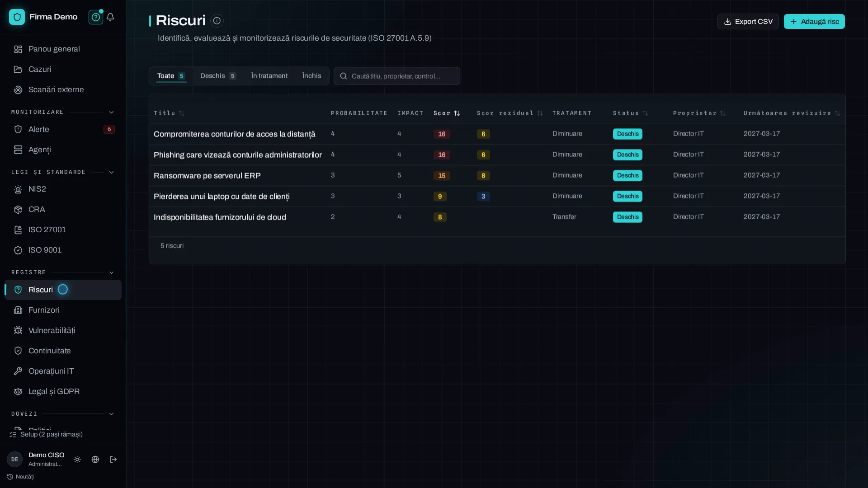The width and height of the screenshot is (868, 488).
Task: Open the help question-mark icon
Action: tap(95, 17)
